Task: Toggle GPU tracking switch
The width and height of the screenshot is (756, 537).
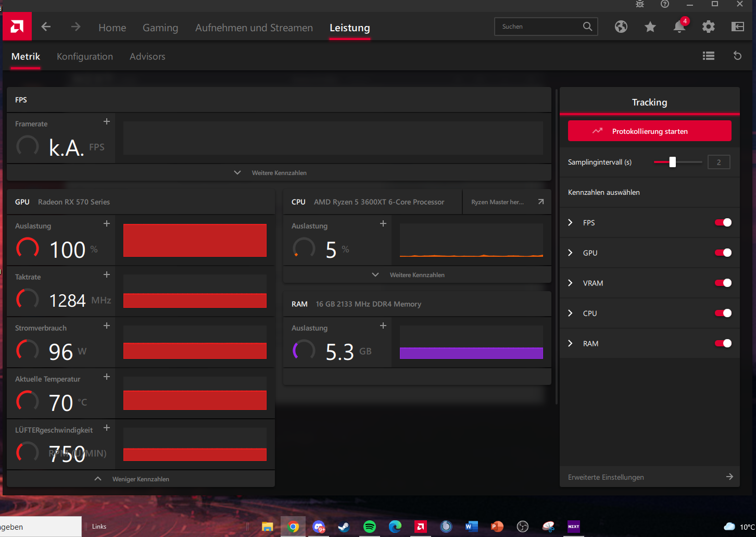Action: (723, 253)
